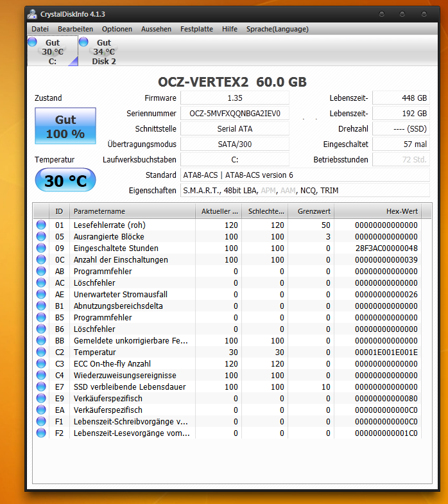
Task: Click status orb of the E9 Verkäuferspezifisch row
Action: [x=41, y=398]
